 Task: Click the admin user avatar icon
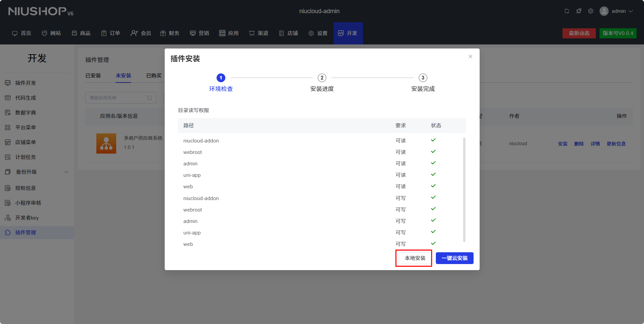[x=604, y=11]
